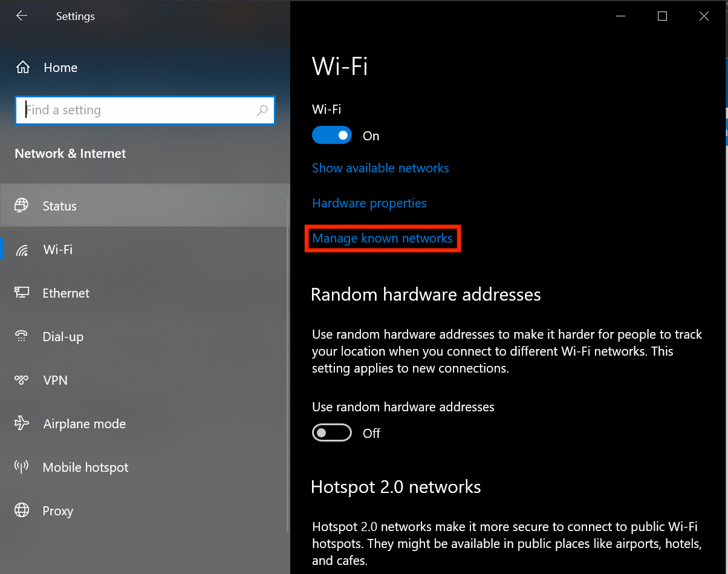
Task: Open the Airplane mode section
Action: (x=145, y=424)
